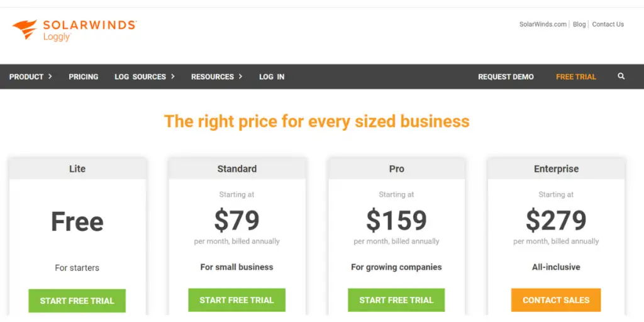Click the $159 Pro price
Viewport: 644px width, 322px height.
point(396,221)
